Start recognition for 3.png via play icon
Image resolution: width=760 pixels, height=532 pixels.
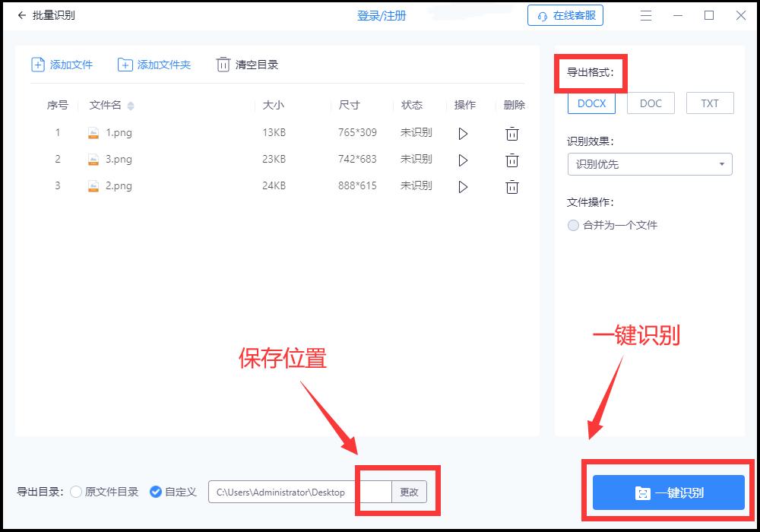pos(464,160)
